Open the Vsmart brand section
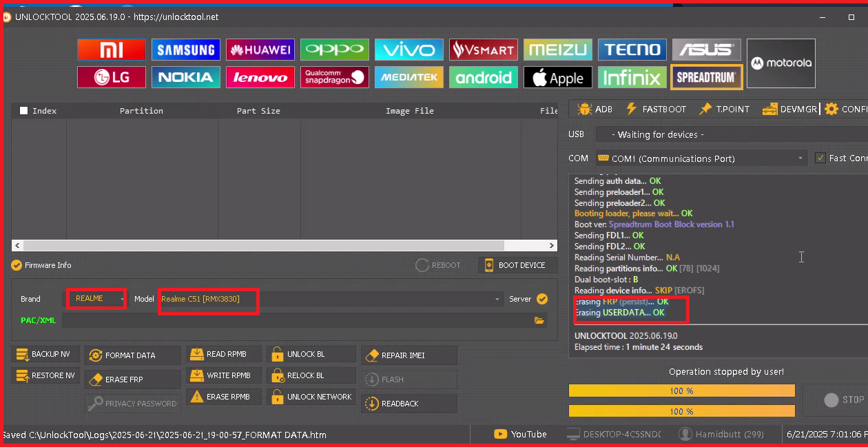The height and width of the screenshot is (447, 868). (483, 50)
